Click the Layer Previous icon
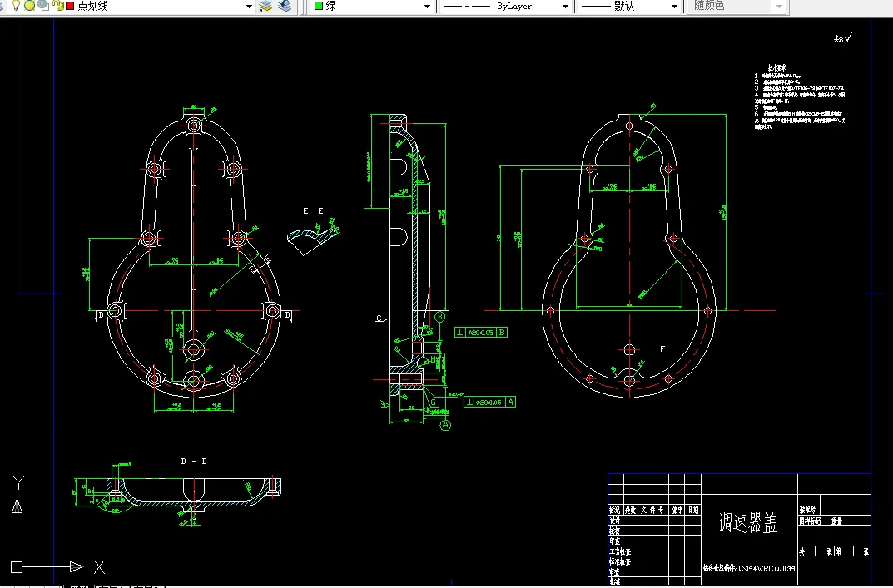The width and height of the screenshot is (893, 588). (x=285, y=6)
